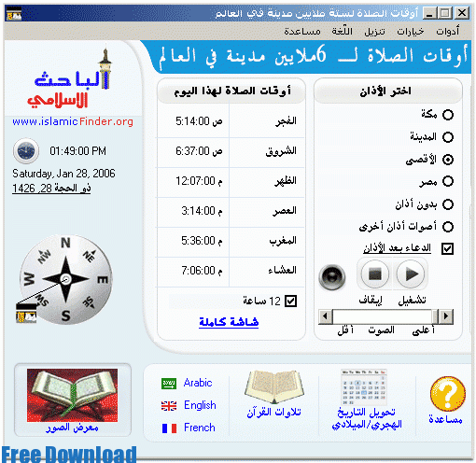Maximize the prayer times window
The width and height of the screenshot is (476, 463).
[445, 13]
